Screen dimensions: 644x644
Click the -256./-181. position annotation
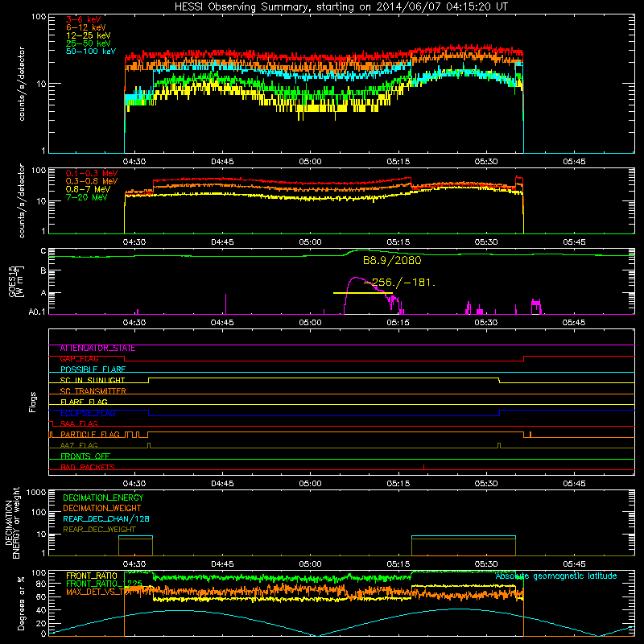[399, 283]
